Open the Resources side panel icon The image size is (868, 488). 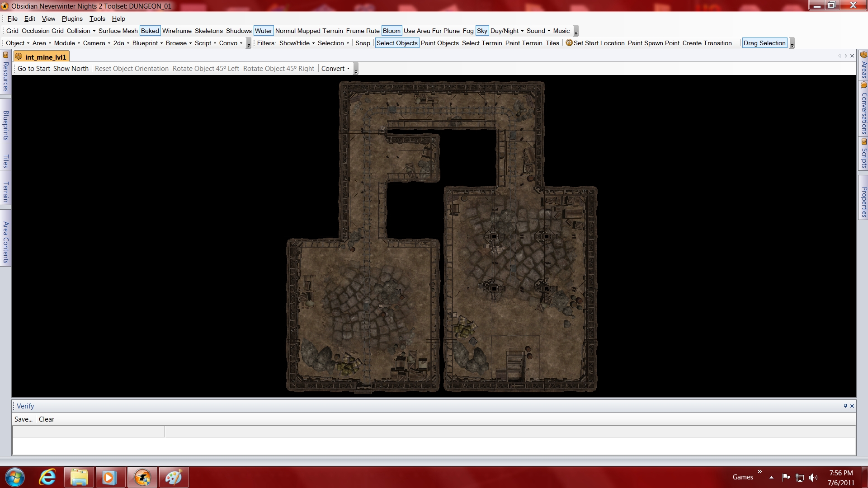[5, 55]
